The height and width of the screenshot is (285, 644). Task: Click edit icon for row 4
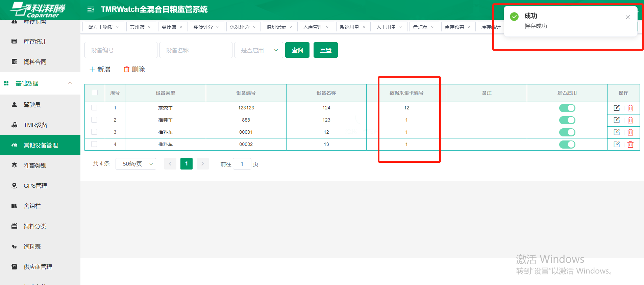point(616,144)
